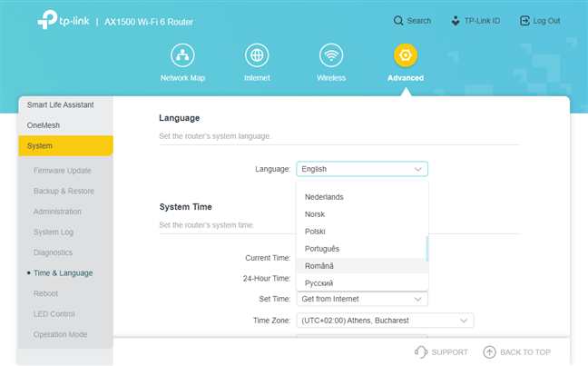Click the System Time section heading
The height and width of the screenshot is (366, 588).
click(186, 207)
